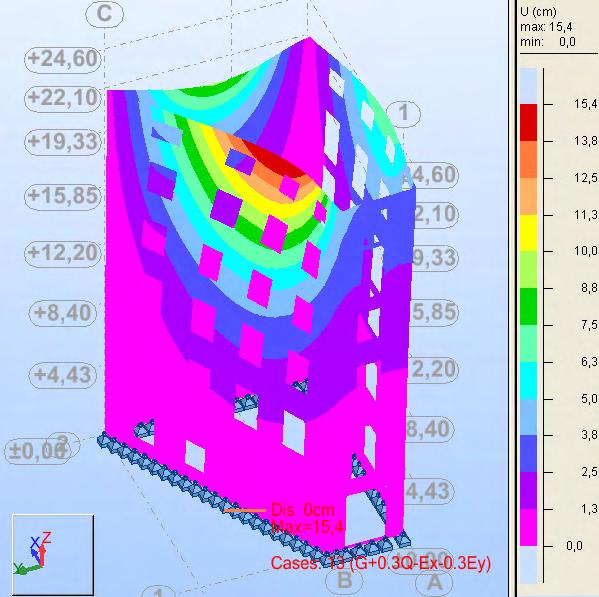Screen dimensions: 599x597
Task: Select the red 15,4 legend color swatch
Action: [528, 123]
